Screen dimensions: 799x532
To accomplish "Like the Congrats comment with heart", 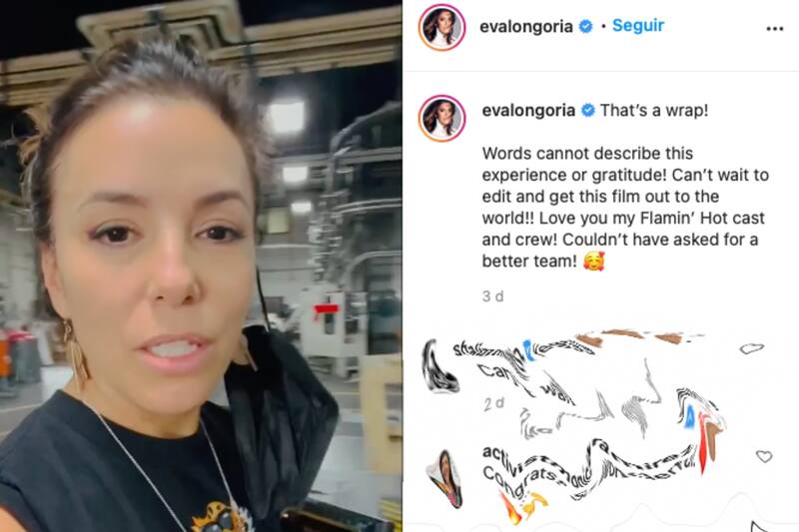I will pos(764,456).
